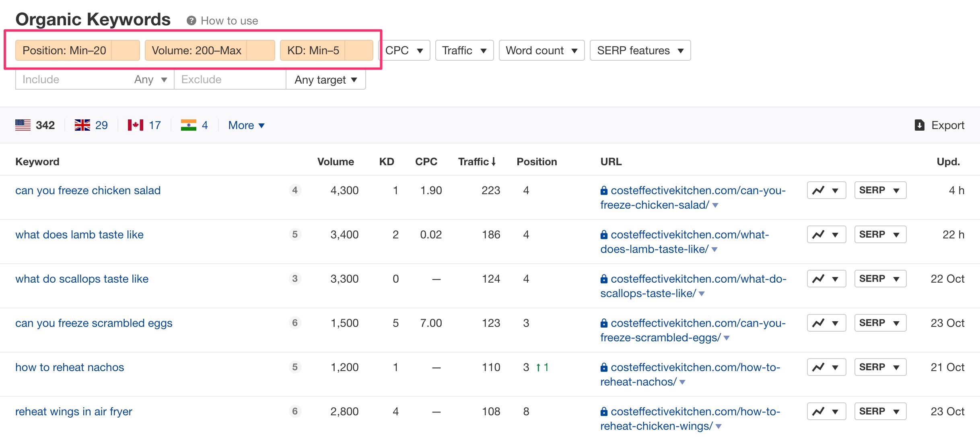Open the Any target dropdown

coord(326,80)
